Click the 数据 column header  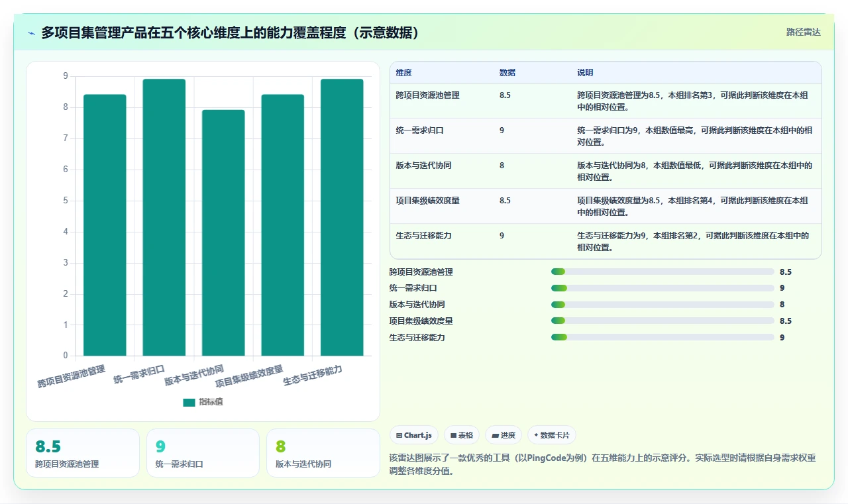[507, 73]
